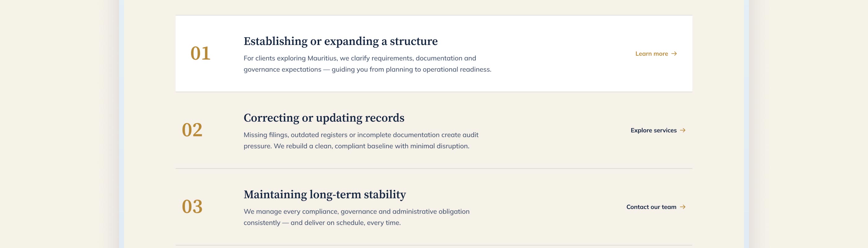The height and width of the screenshot is (248, 868).
Task: Click heading Correcting or updating records
Action: (x=324, y=117)
